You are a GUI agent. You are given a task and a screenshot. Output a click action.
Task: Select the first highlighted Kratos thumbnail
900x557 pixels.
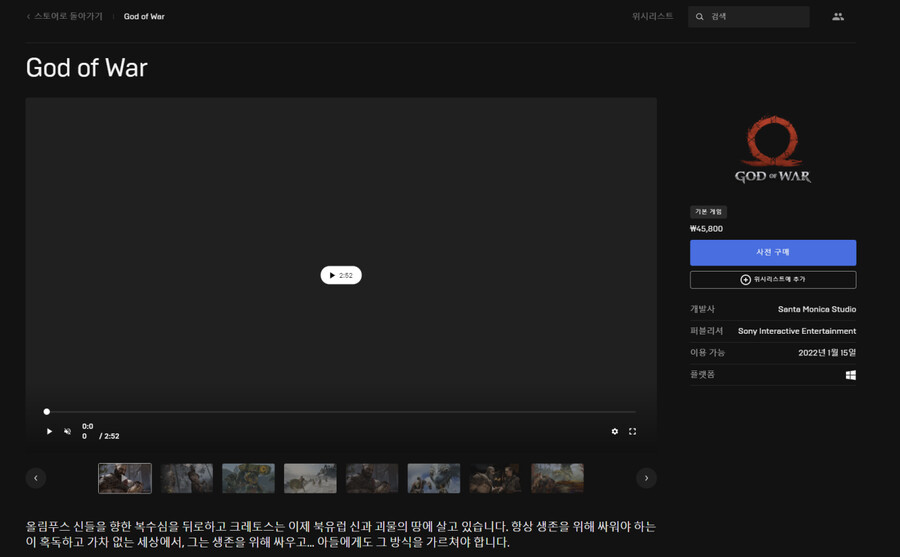pos(125,478)
